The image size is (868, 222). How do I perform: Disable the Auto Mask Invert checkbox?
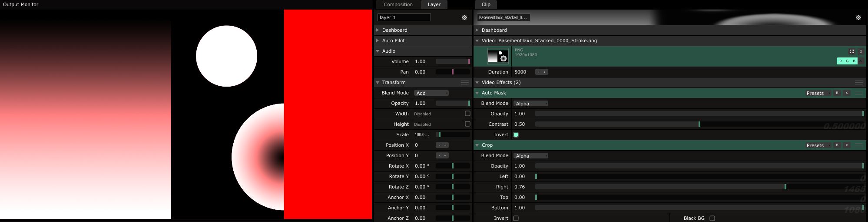(516, 135)
